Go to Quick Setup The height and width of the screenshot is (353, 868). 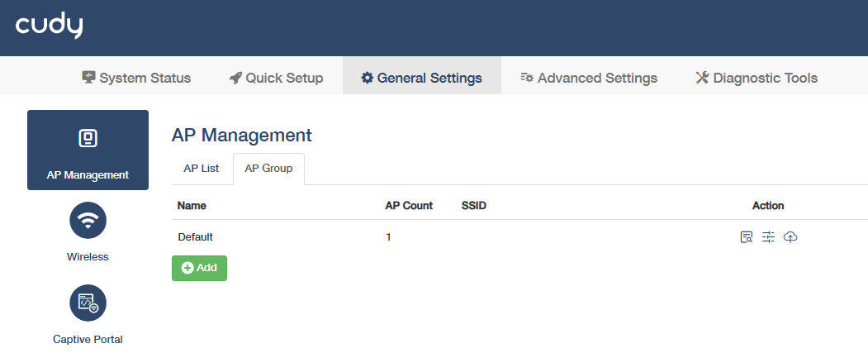tap(276, 78)
